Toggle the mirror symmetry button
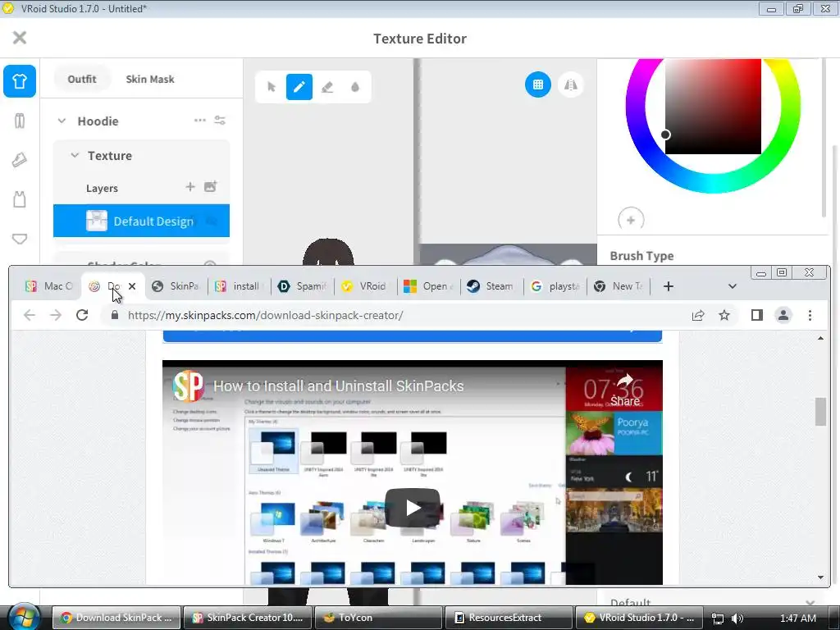Viewport: 840px width, 630px height. (571, 84)
